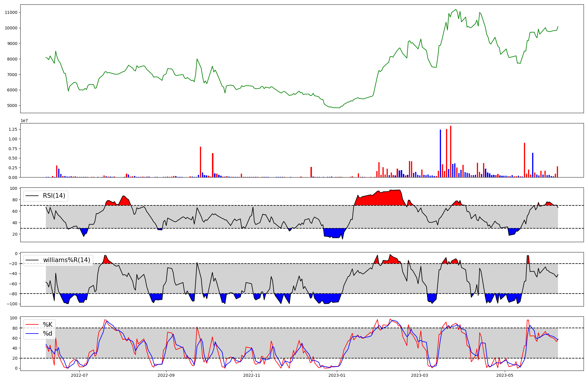Click the red %K legend line swatch

click(32, 324)
